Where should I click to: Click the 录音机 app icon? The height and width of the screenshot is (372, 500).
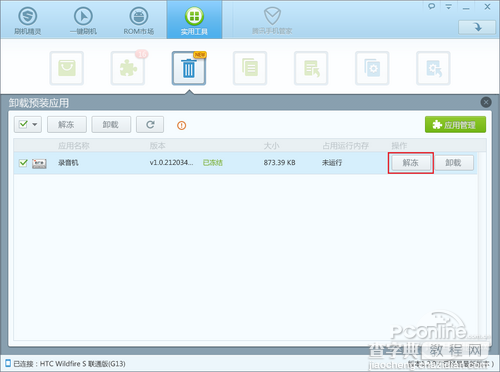pyautogui.click(x=39, y=163)
